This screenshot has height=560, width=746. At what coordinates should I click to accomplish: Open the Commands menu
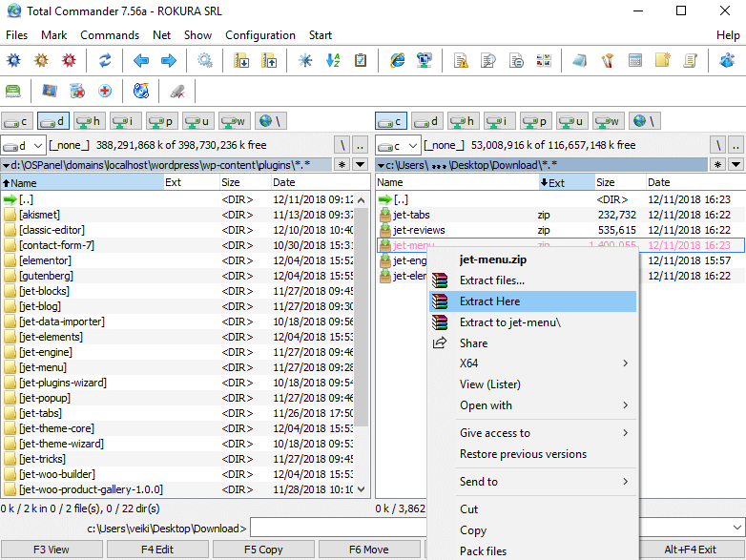click(110, 35)
